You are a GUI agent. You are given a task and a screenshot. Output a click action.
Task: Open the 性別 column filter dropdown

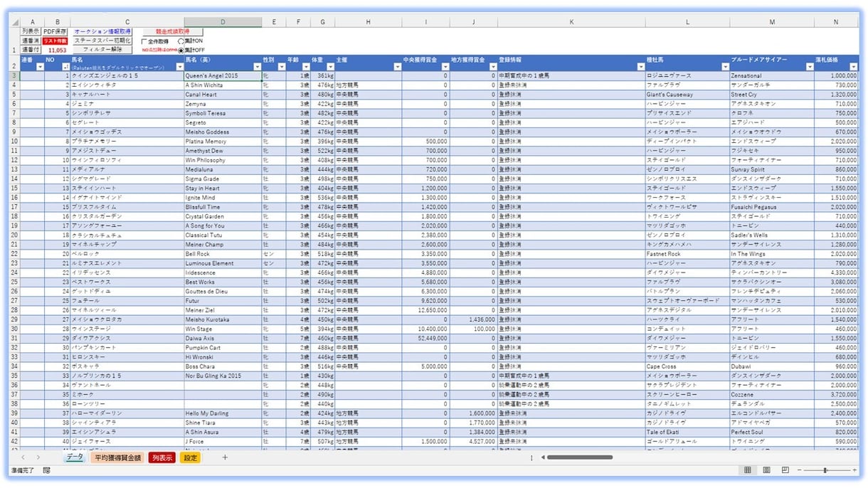coord(280,67)
